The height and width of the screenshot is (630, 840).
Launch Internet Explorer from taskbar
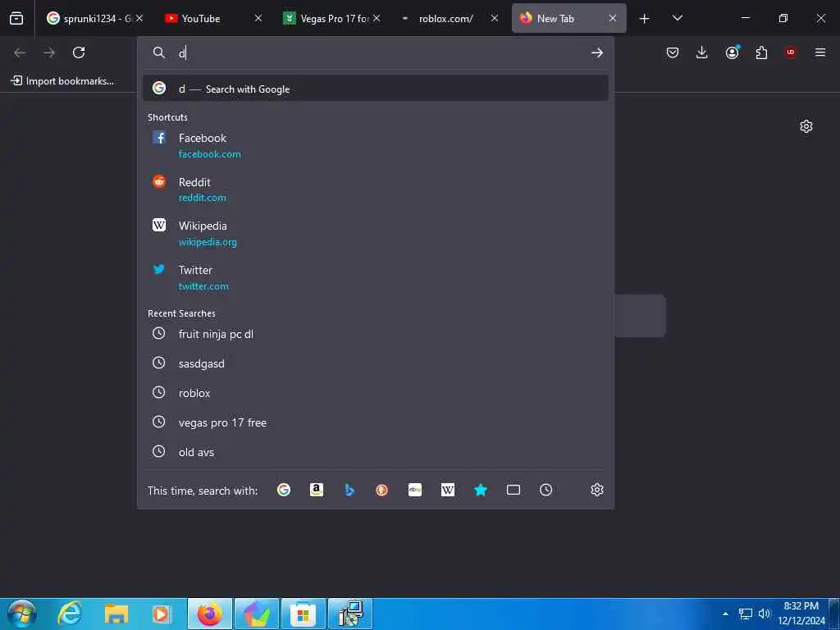(70, 614)
